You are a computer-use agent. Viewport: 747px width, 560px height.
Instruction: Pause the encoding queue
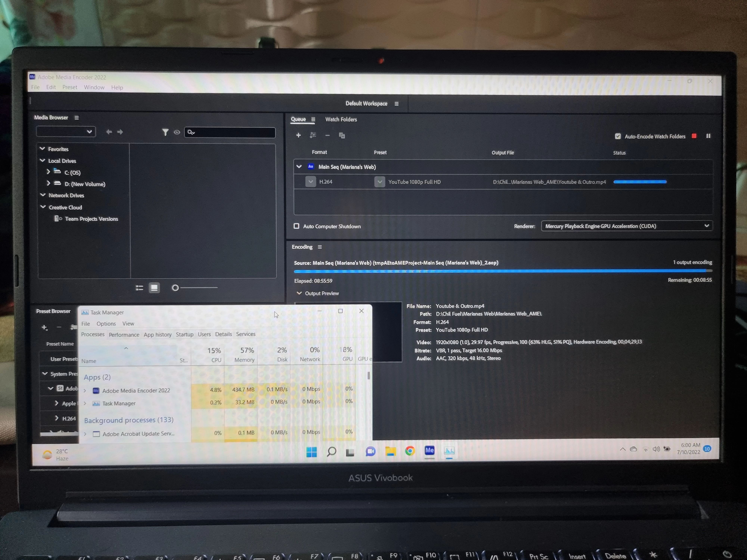pyautogui.click(x=708, y=136)
